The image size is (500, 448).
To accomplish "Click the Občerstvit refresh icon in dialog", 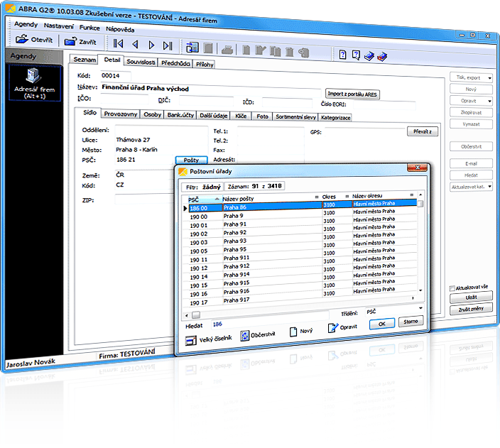I will tap(245, 336).
